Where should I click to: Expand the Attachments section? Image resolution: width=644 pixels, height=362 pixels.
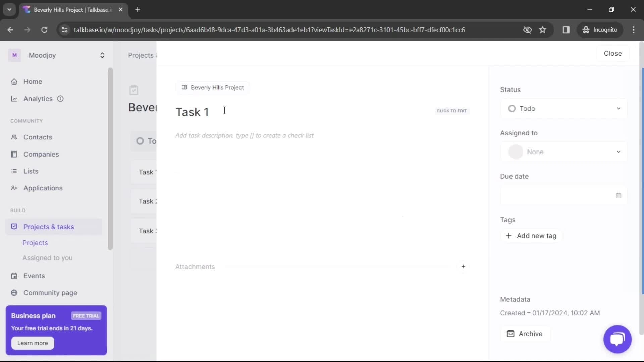click(x=464, y=267)
